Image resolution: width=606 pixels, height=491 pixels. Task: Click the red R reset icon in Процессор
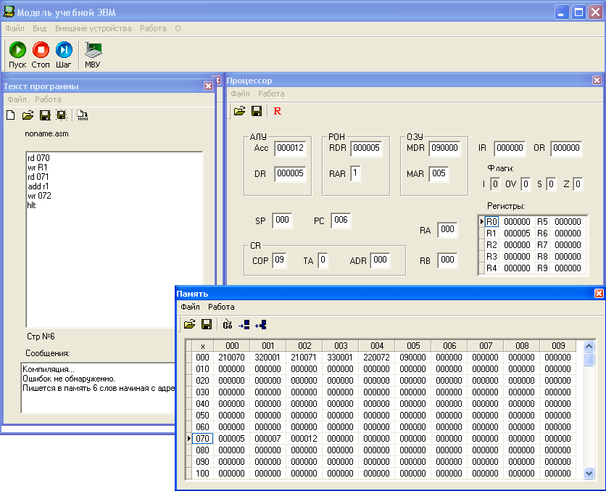pyautogui.click(x=277, y=110)
